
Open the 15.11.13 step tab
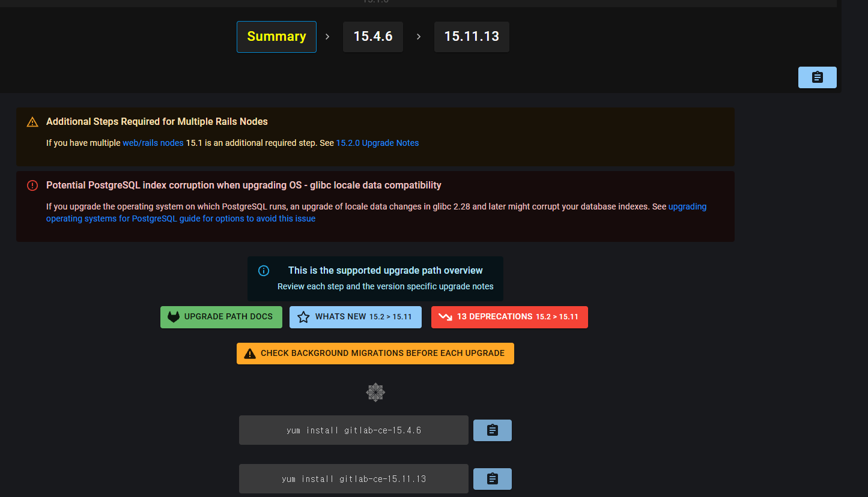click(472, 37)
